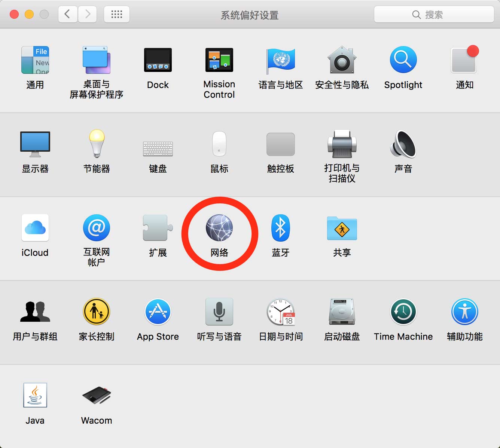Close the 系统偏好设置 window
Screen dimensions: 500x448
[14, 14]
